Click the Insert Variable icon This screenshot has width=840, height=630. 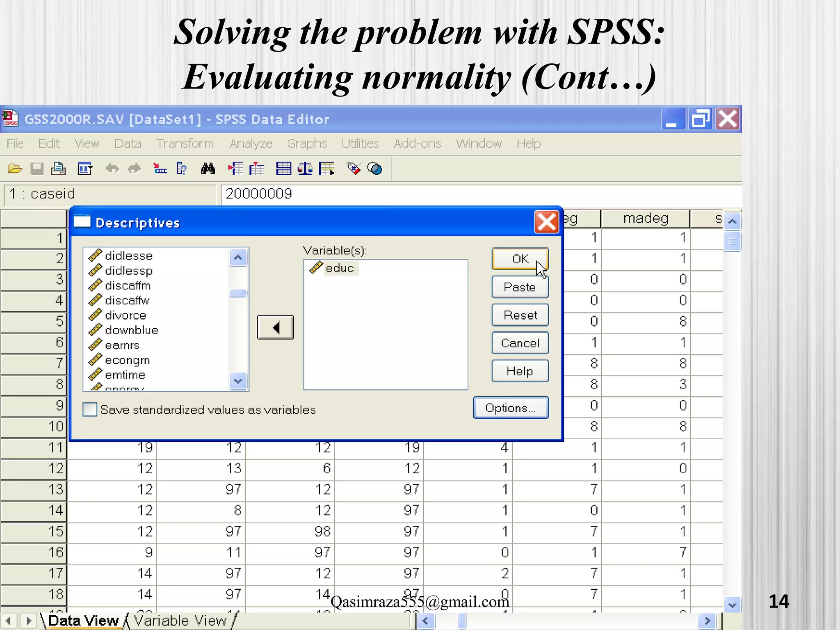[257, 169]
